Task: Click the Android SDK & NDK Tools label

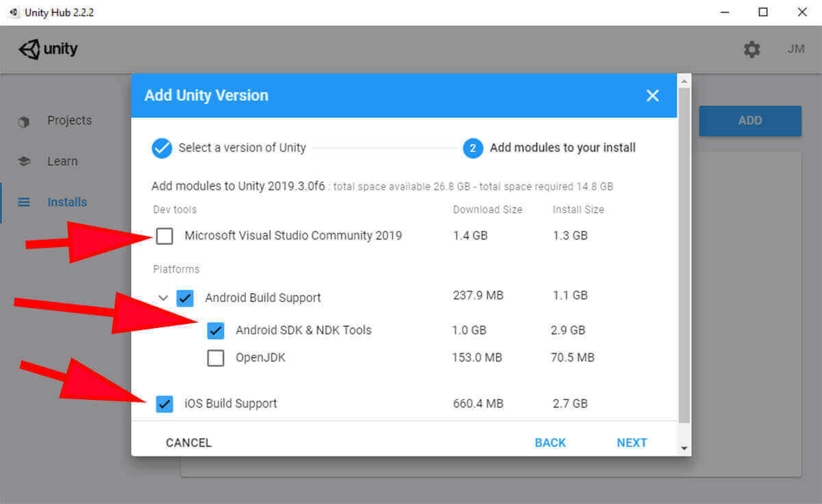Action: click(303, 330)
